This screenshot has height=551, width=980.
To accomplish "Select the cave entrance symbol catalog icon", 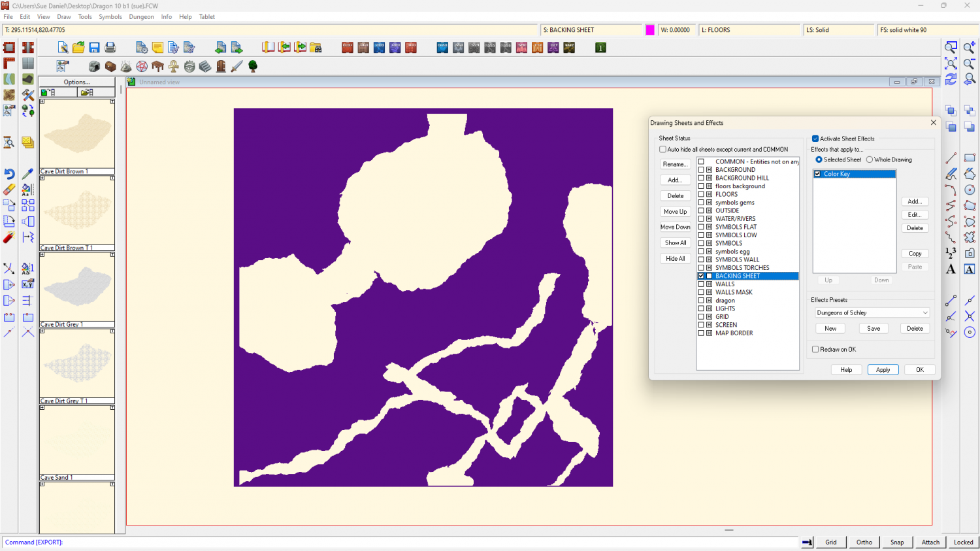I will click(95, 66).
